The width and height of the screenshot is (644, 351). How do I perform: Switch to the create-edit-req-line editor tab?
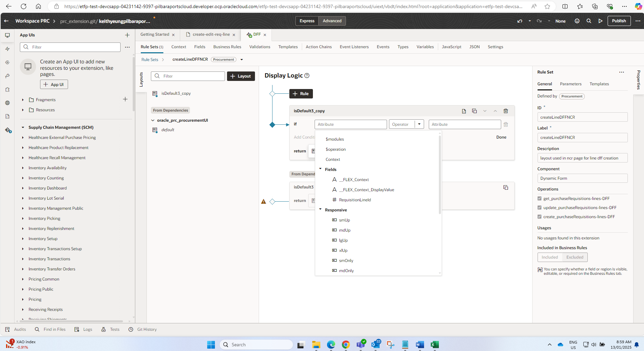tap(211, 34)
